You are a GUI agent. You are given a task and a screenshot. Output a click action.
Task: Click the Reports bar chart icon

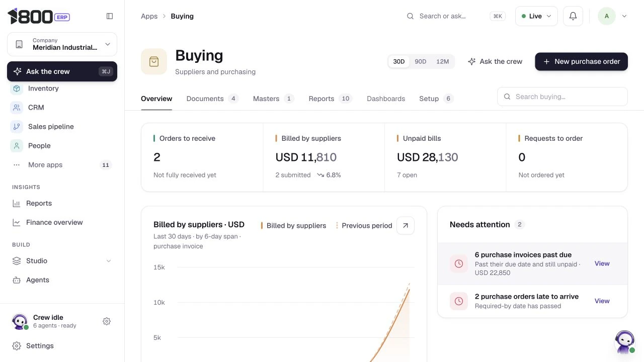click(17, 204)
